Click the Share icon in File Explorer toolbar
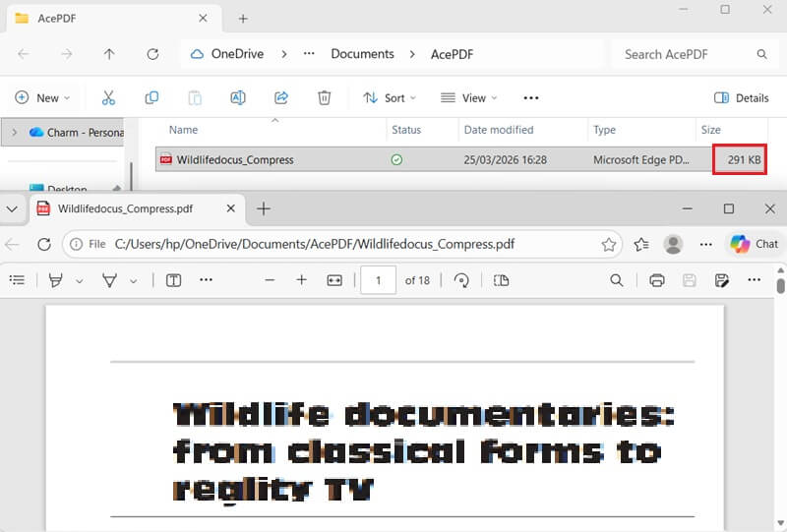The width and height of the screenshot is (787, 532). pos(281,98)
